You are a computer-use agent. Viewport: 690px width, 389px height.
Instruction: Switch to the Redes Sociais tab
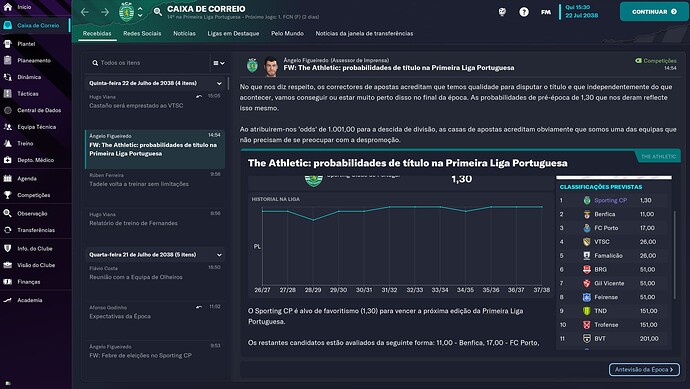click(142, 33)
